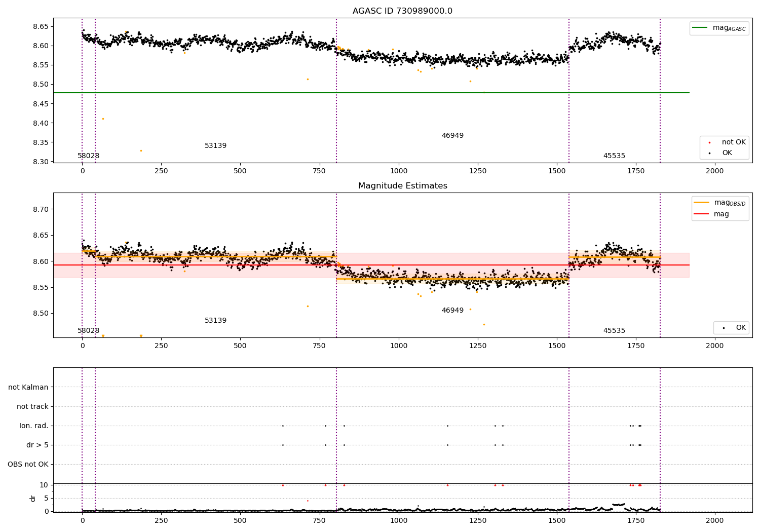
Task: Click x-tick 1000 on top plot
Action: pyautogui.click(x=399, y=171)
